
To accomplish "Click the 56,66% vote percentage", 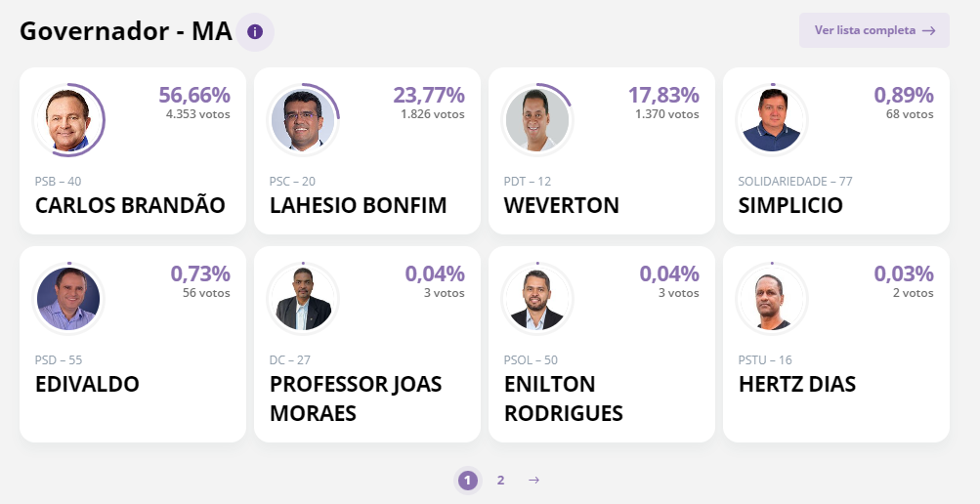I will click(194, 95).
